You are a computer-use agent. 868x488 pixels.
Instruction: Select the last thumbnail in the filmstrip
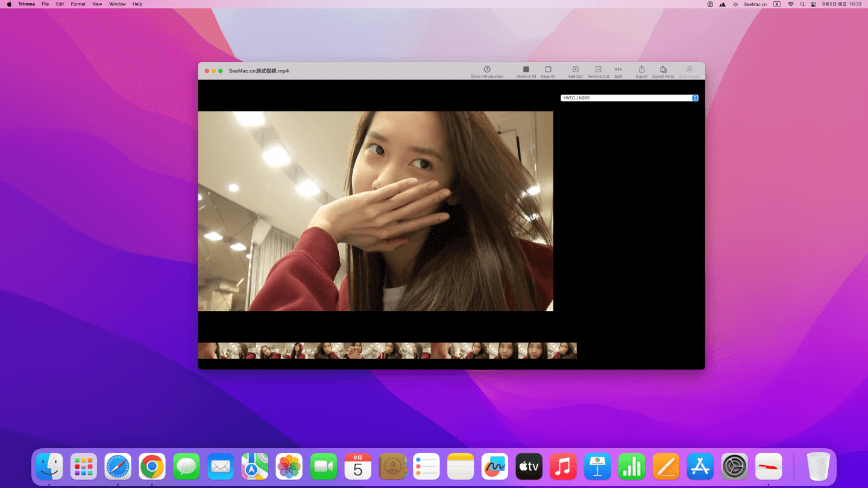click(x=562, y=351)
